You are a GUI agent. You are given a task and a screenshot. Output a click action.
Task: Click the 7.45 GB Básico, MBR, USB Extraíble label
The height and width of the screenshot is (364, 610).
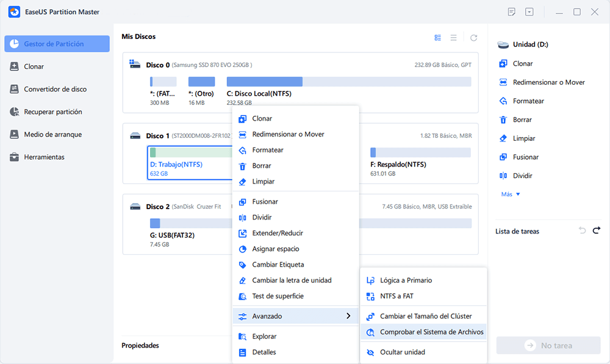pyautogui.click(x=427, y=207)
